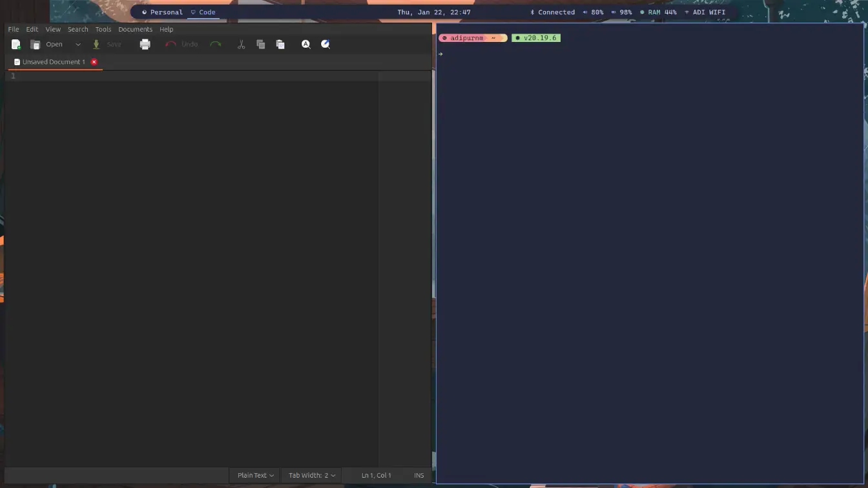Open the Find tool using the magnifier icon
The image size is (868, 488).
click(305, 44)
